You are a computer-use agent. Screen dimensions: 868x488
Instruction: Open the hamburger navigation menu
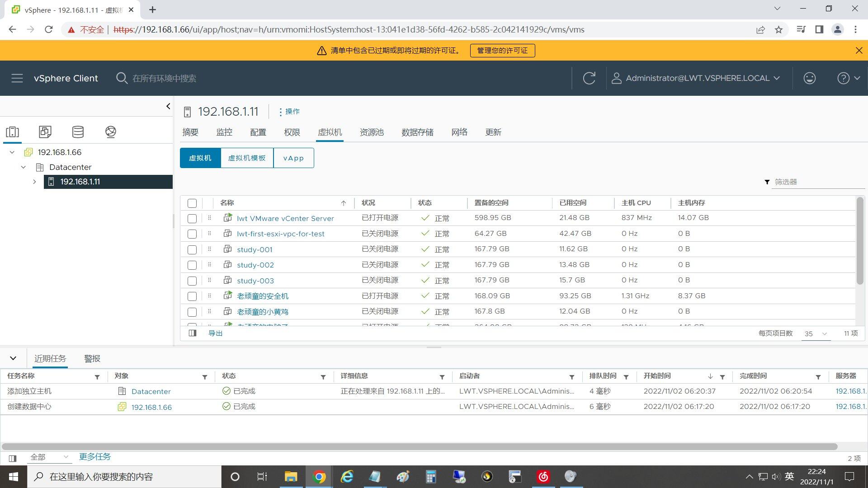tap(17, 78)
